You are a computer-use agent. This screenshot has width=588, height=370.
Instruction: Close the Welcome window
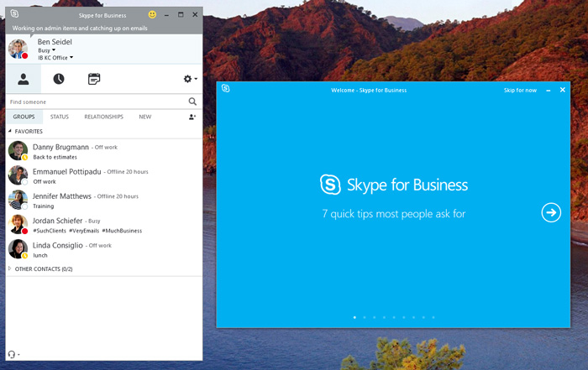563,90
